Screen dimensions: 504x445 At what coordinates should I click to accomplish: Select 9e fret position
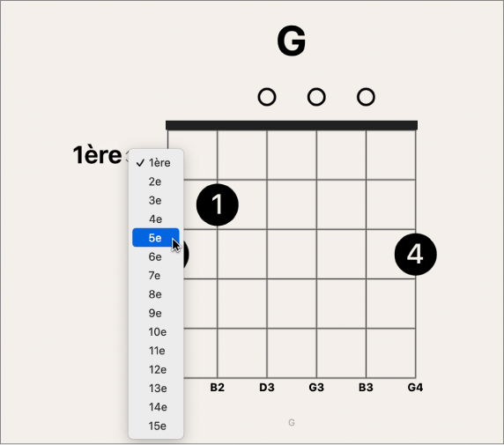point(156,313)
